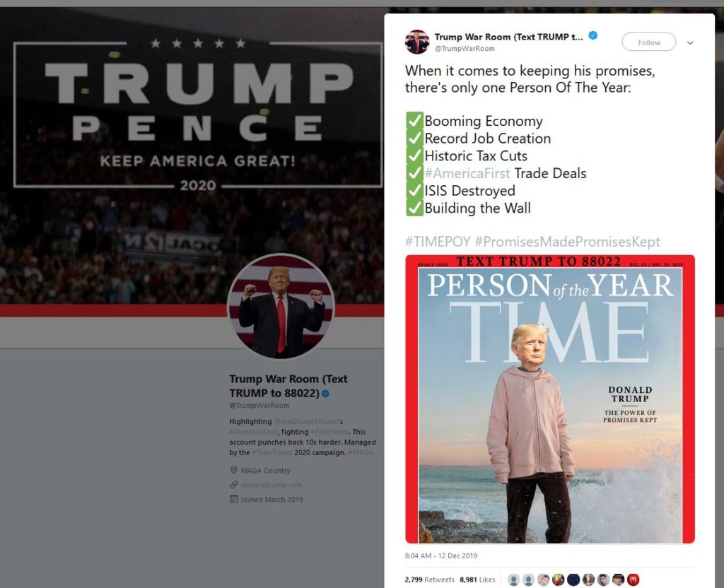View the 2,799 Retweets list
The width and height of the screenshot is (724, 588).
[x=429, y=580]
